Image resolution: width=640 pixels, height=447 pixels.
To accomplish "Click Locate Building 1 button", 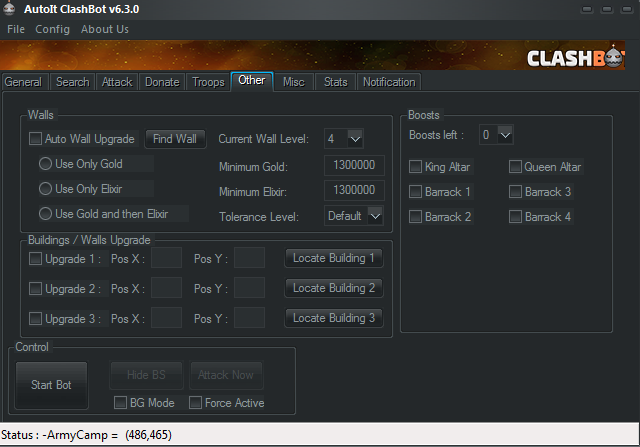I will (x=334, y=258).
